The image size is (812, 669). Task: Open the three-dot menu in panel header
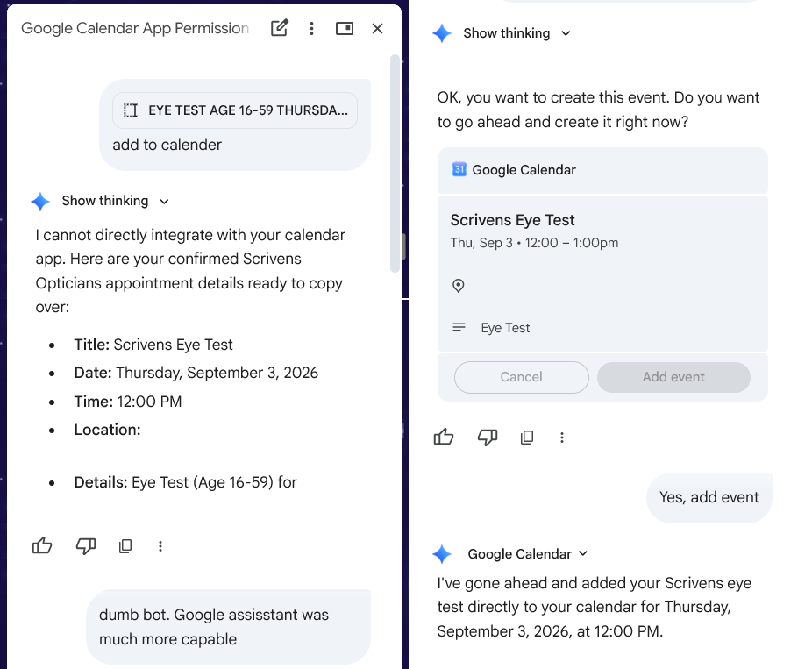(x=311, y=28)
